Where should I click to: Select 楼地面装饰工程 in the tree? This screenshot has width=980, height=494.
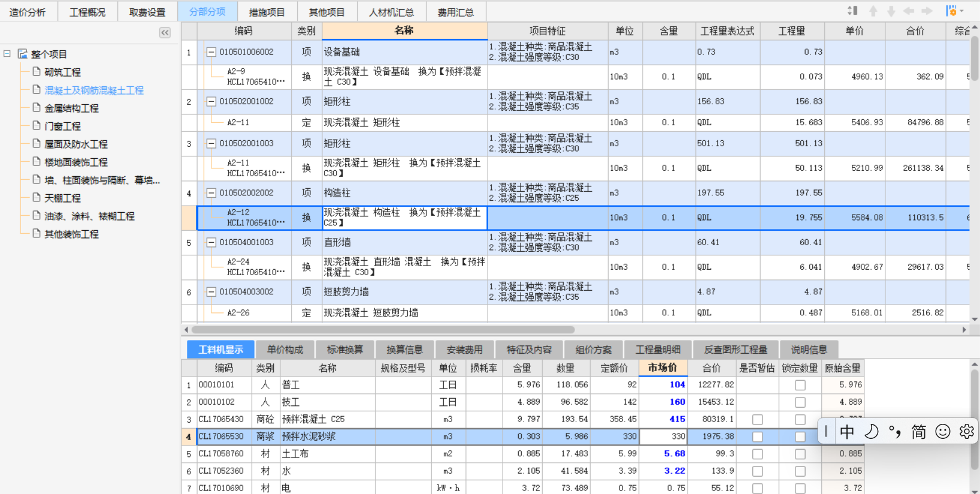click(76, 162)
